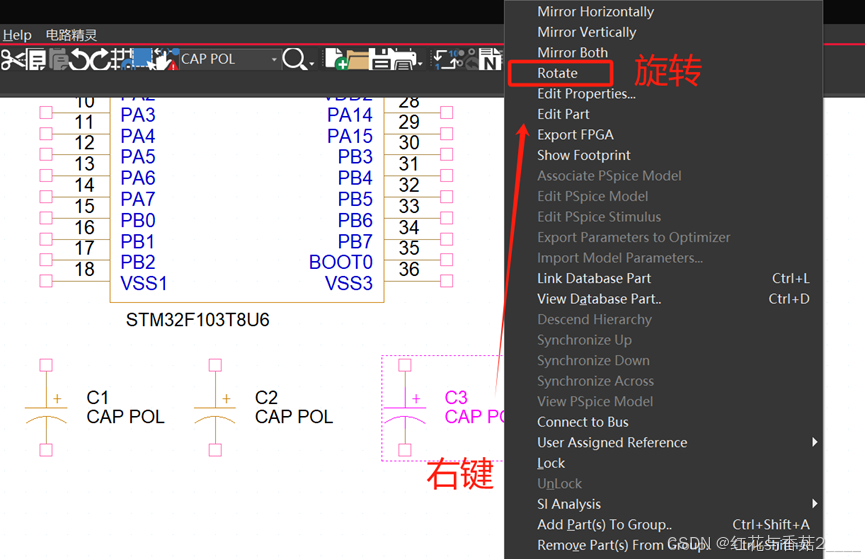Select the C2 reference label
This screenshot has height=559, width=865.
[x=266, y=397]
